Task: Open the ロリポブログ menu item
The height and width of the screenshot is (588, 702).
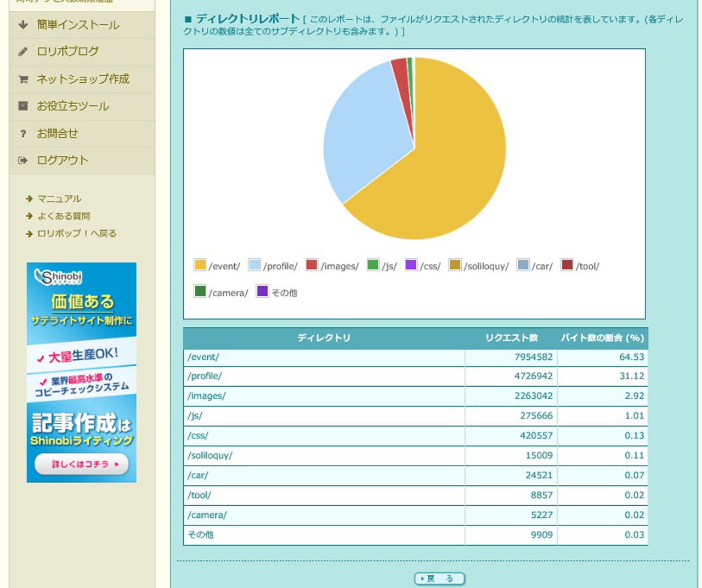Action: pyautogui.click(x=67, y=52)
